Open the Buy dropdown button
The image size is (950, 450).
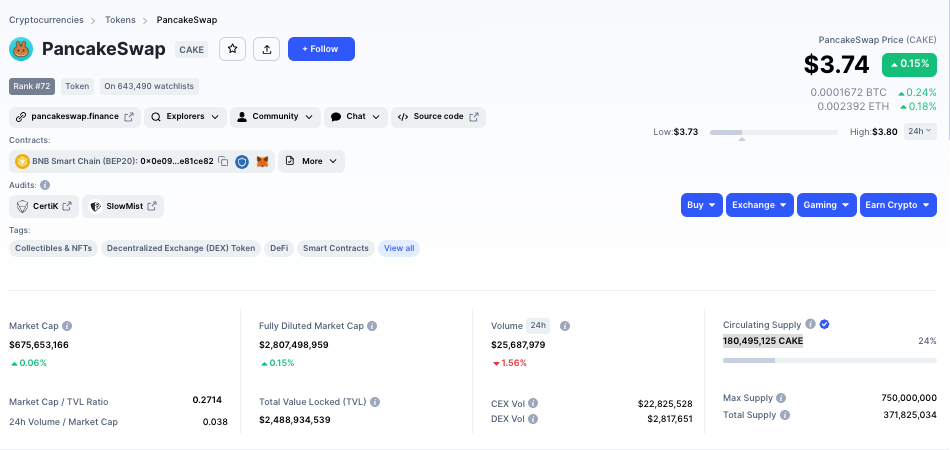(702, 205)
